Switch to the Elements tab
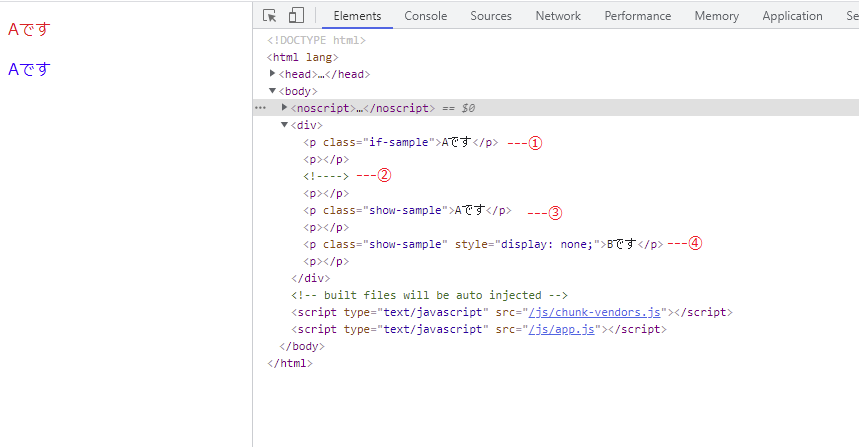The height and width of the screenshot is (447, 859). tap(357, 16)
